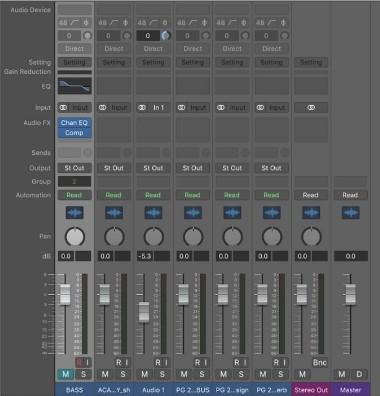380x396 pixels.
Task: Mute the Audio 1 channel
Action: [144, 374]
